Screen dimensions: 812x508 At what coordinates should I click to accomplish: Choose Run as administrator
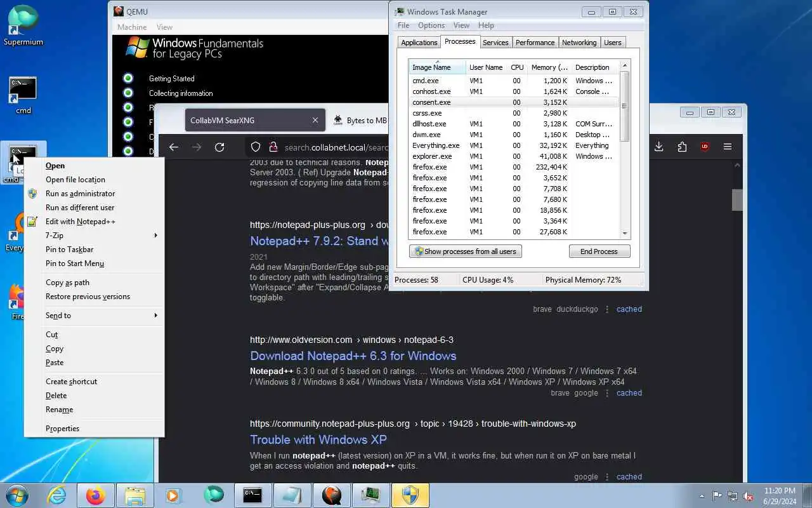pyautogui.click(x=94, y=194)
